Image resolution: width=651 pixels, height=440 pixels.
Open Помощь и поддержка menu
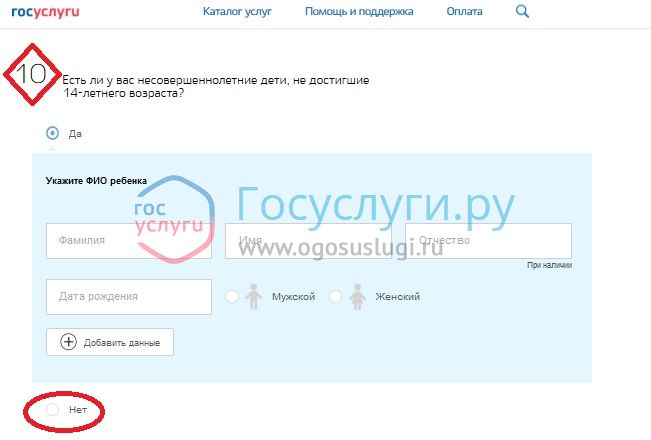coord(359,11)
